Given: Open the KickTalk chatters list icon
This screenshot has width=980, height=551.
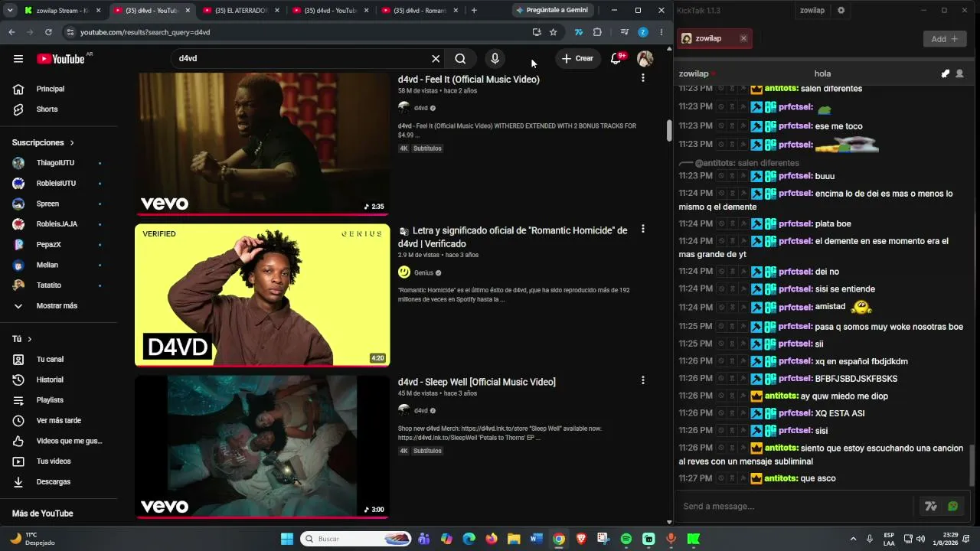Looking at the screenshot, I should [x=959, y=73].
